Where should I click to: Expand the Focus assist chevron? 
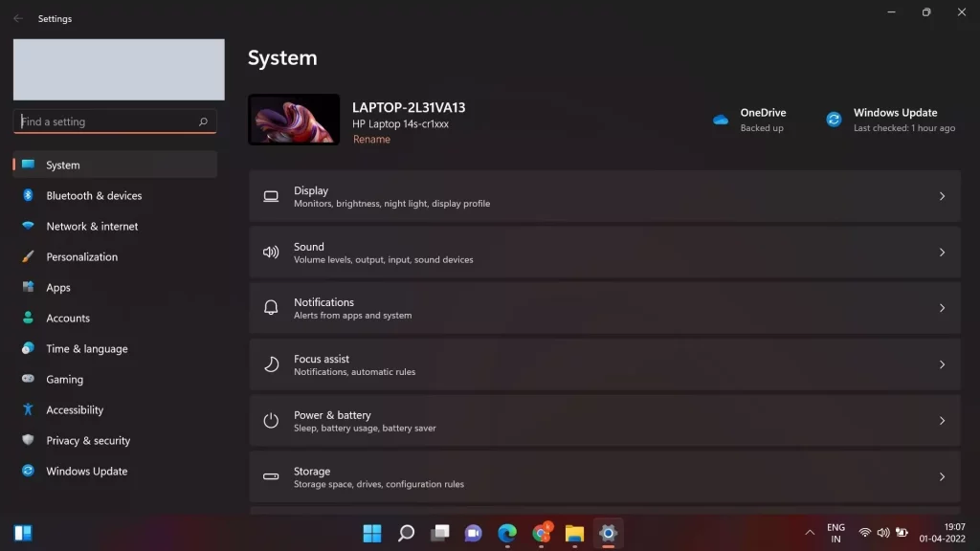pos(942,364)
